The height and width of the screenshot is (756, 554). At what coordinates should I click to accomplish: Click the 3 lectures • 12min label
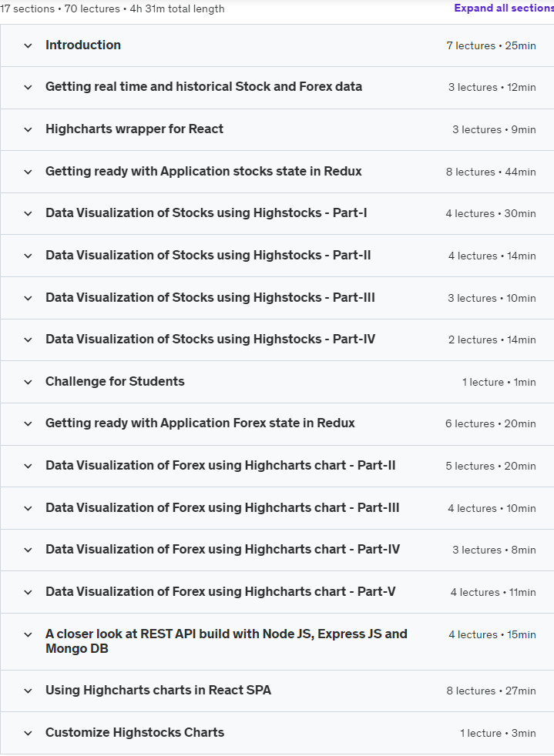(492, 87)
